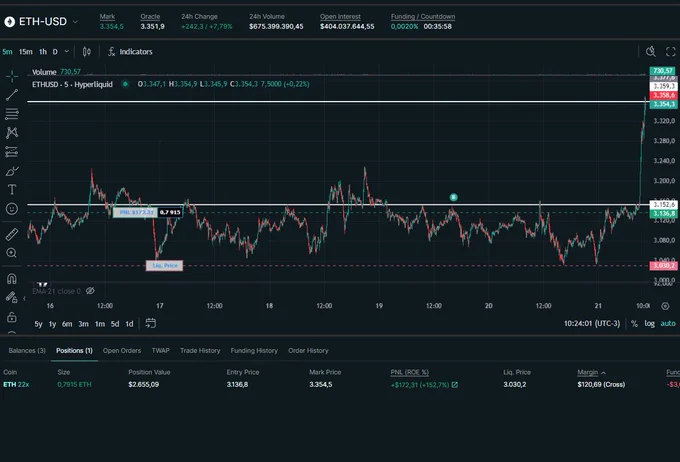Open the quick search icon at top right
This screenshot has width=680, height=462.
click(651, 52)
